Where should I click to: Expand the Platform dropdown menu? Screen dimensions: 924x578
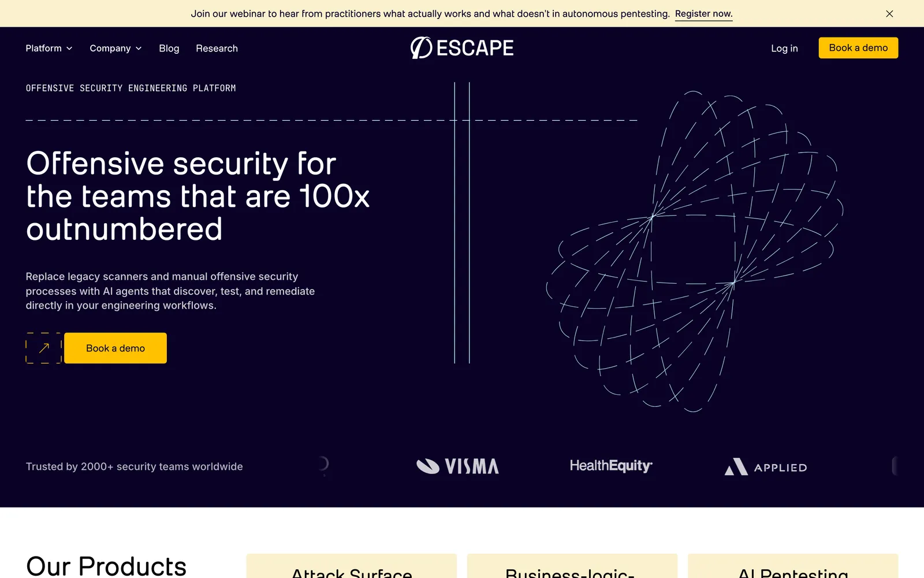pos(49,49)
